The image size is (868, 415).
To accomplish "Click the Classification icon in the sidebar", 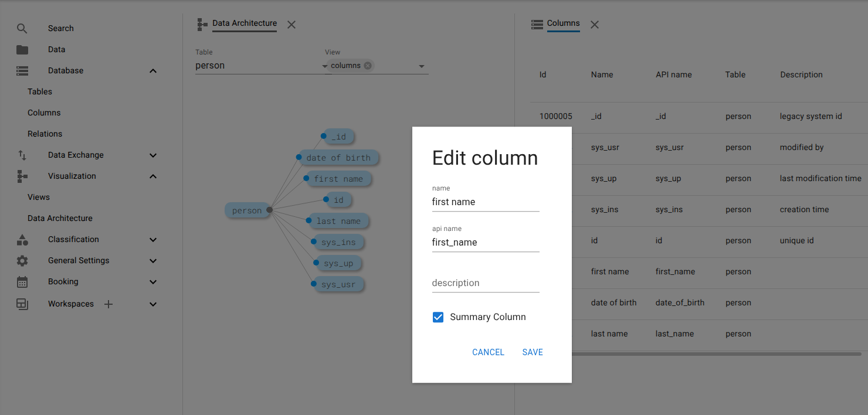I will (22, 239).
